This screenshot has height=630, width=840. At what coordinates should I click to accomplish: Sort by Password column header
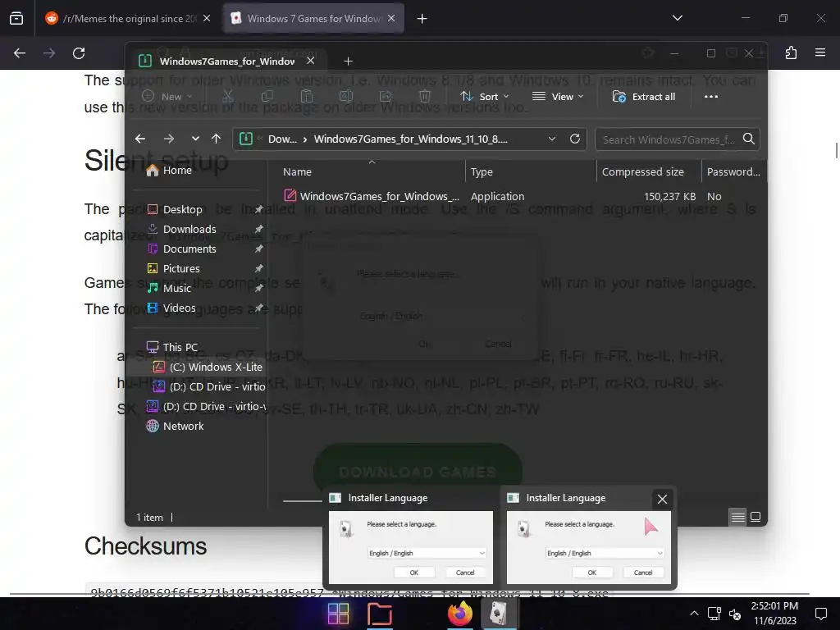point(733,172)
